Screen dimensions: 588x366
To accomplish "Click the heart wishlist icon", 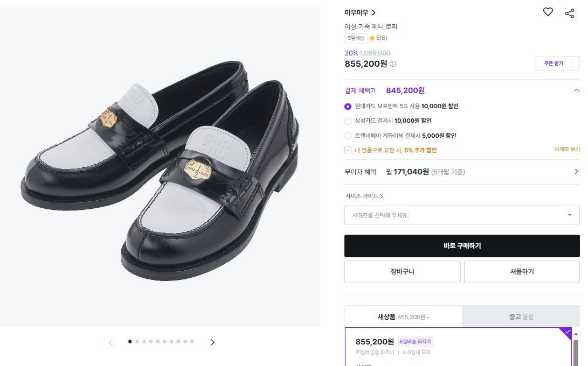I will pos(548,12).
